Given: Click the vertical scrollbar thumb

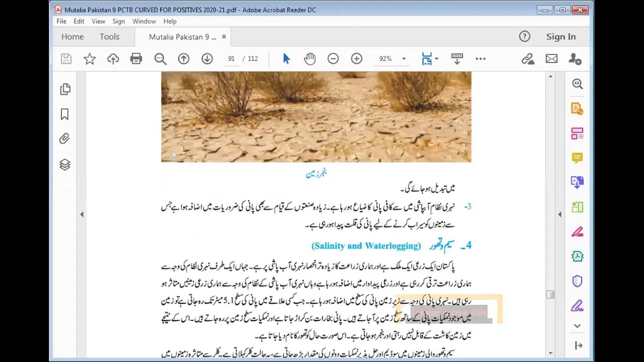Looking at the screenshot, I should (550, 295).
